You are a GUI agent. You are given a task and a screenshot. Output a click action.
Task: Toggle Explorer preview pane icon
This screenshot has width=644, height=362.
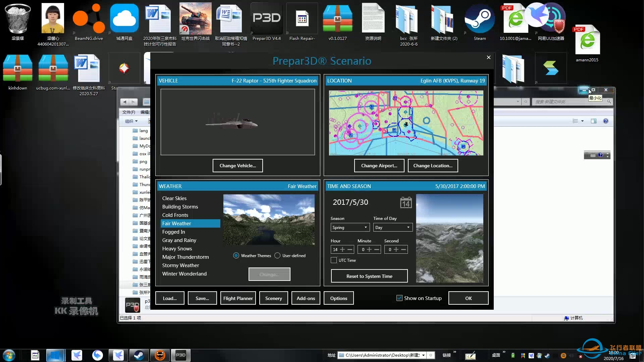pos(594,121)
